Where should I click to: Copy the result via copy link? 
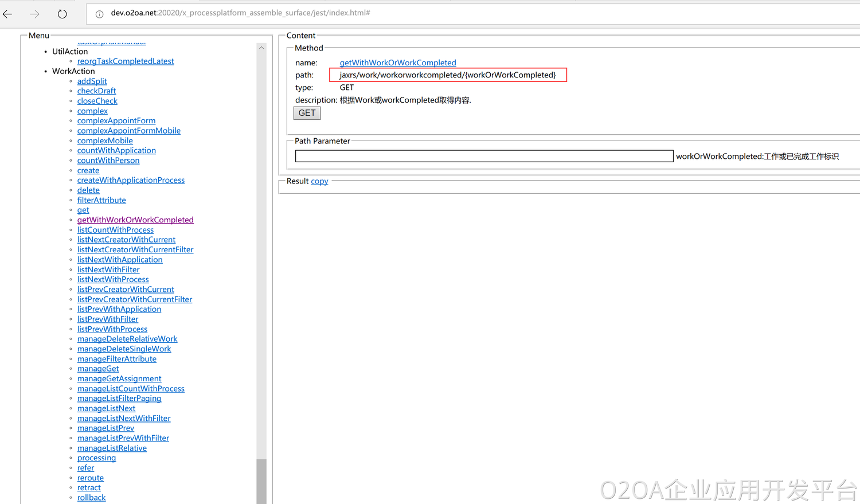click(x=319, y=181)
